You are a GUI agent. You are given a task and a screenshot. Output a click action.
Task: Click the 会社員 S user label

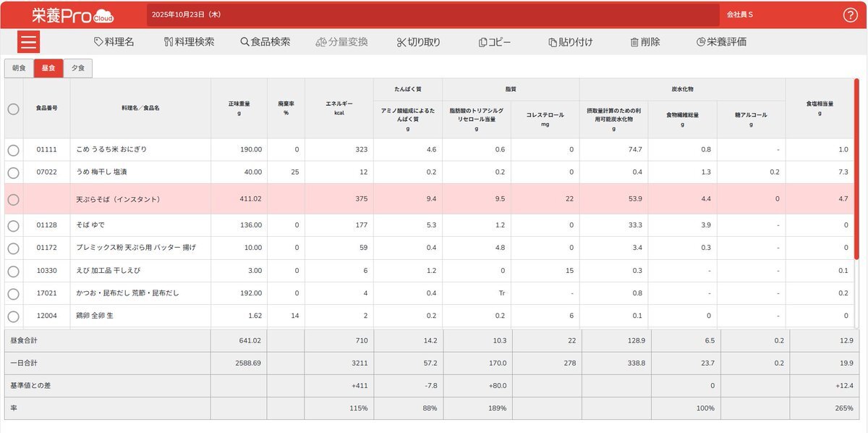(x=739, y=14)
